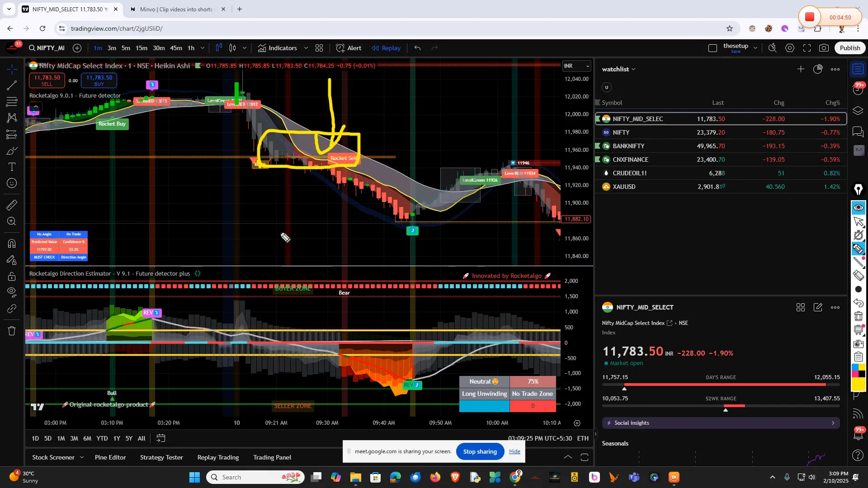Open the Strategy Tester tab

coord(161,457)
